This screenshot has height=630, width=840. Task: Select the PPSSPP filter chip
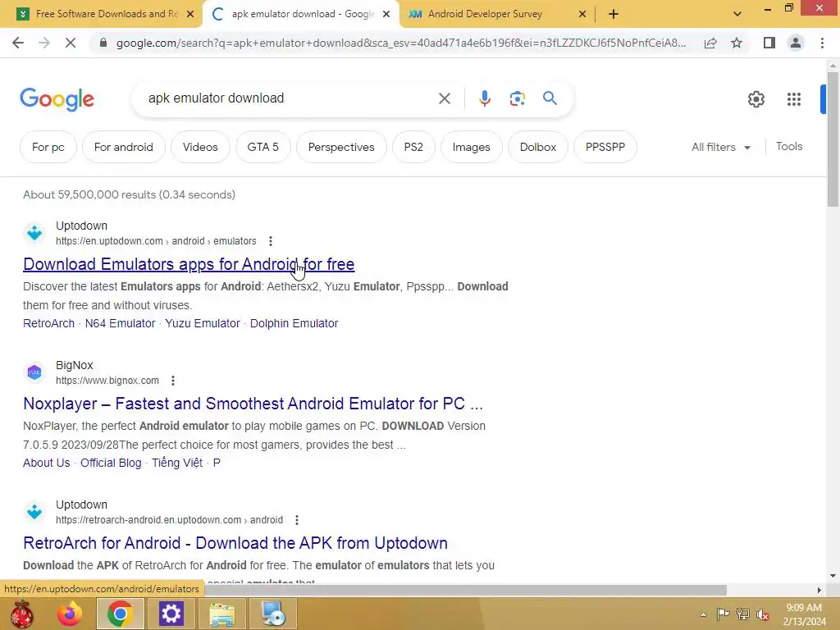(x=605, y=147)
